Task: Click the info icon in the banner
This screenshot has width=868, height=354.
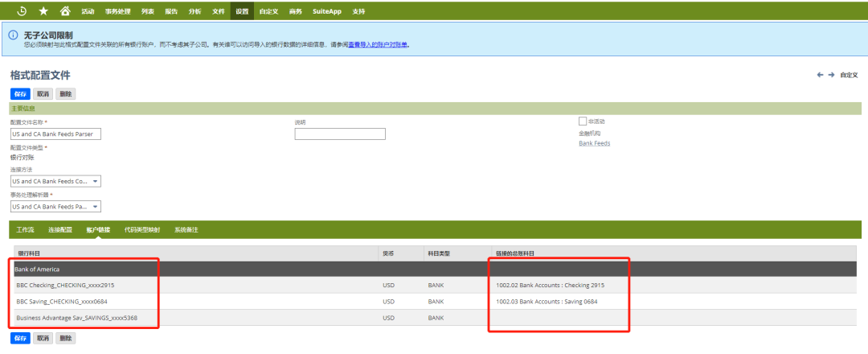Action: pyautogui.click(x=13, y=35)
